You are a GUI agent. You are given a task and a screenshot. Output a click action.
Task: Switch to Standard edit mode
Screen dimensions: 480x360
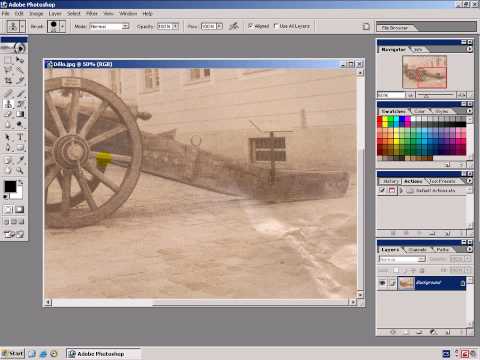(x=8, y=210)
